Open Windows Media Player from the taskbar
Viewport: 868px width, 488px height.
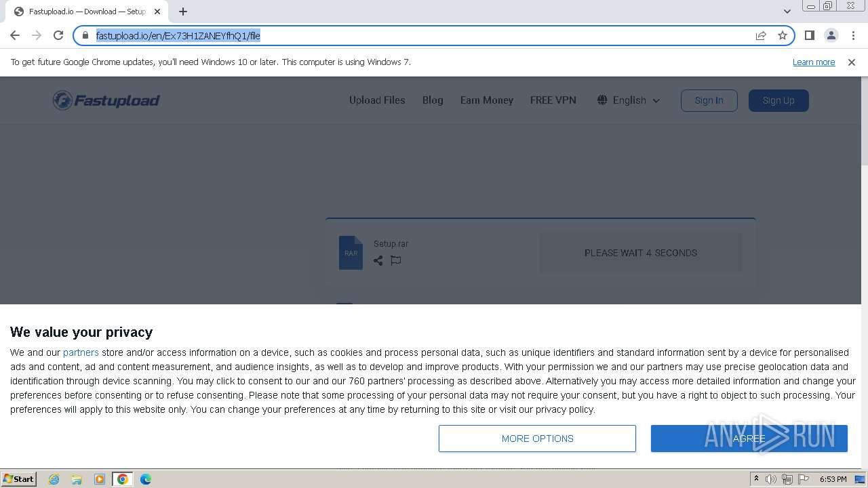pyautogui.click(x=100, y=479)
